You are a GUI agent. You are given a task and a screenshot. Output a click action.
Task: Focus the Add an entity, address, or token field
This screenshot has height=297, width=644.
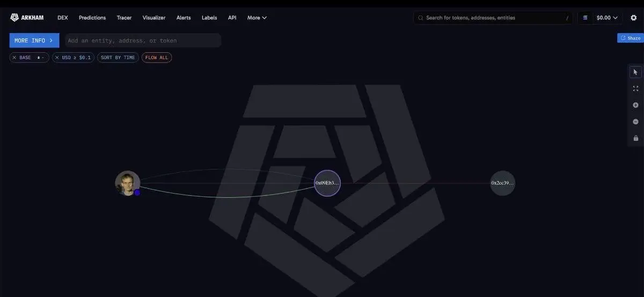pyautogui.click(x=143, y=40)
